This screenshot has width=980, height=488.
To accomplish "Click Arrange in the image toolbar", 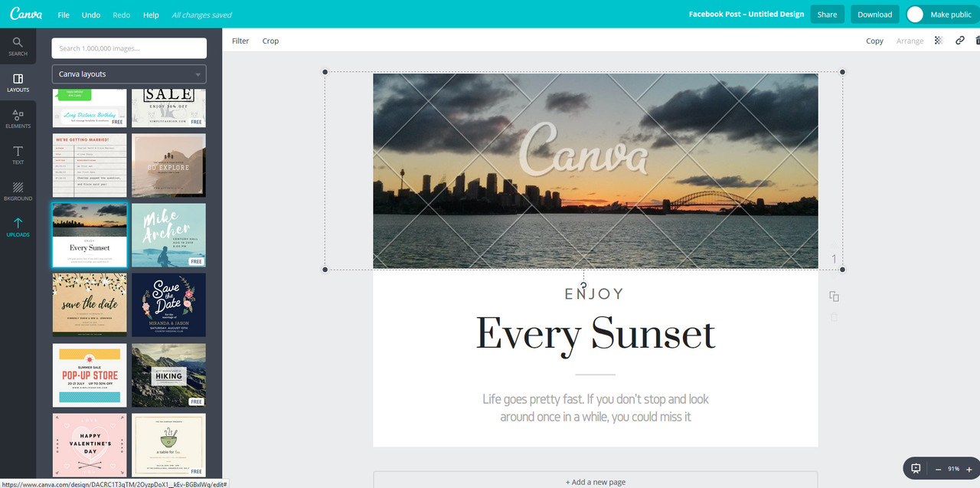I will (x=910, y=41).
